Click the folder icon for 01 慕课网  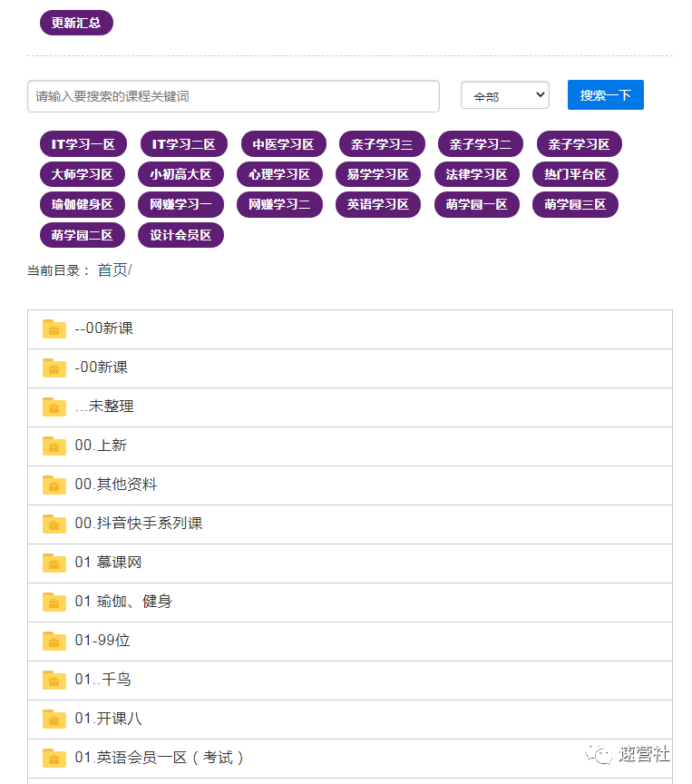54,563
